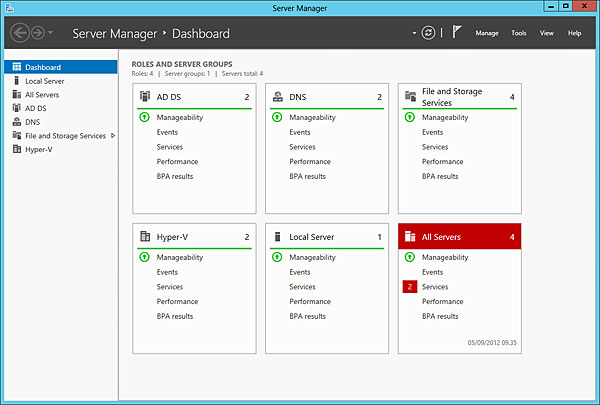Click the DNS icon in sidebar

16,122
